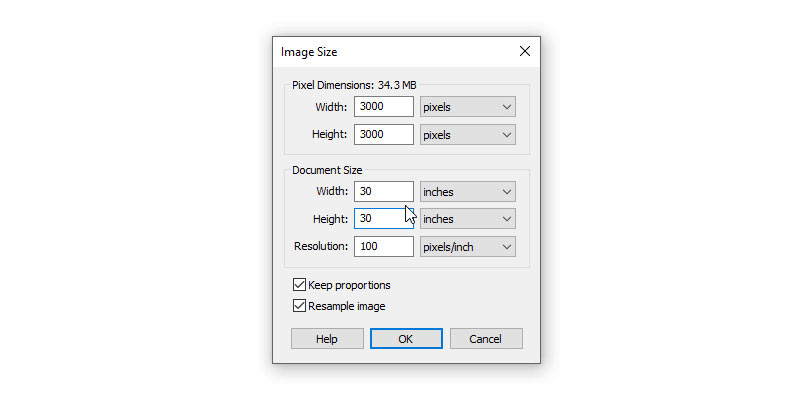Expand the Document Size height inches dropdown
Viewport: 800px width, 411px height.
(x=467, y=219)
